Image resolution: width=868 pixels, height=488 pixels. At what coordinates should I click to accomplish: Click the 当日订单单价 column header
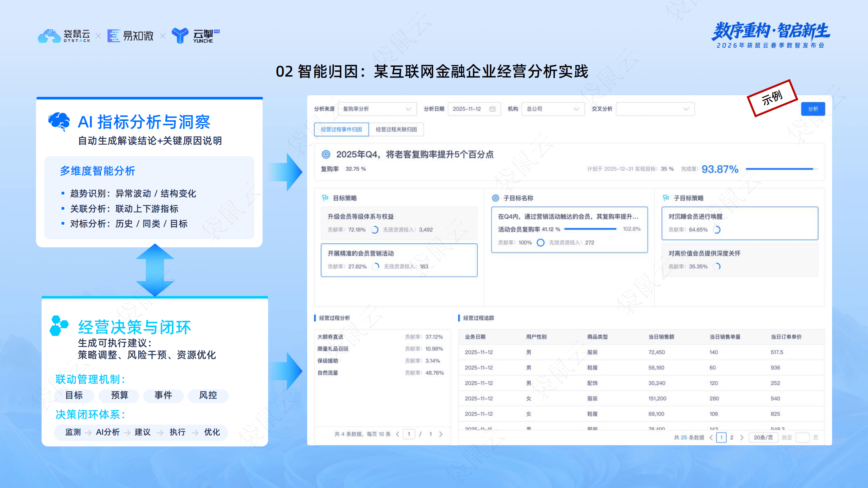[x=786, y=337]
